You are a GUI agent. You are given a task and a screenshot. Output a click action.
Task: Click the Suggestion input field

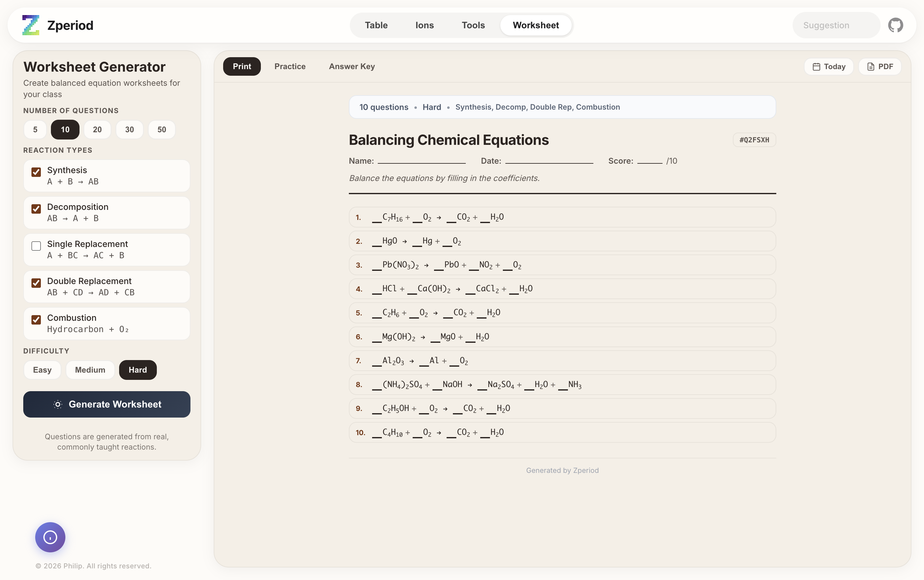click(836, 25)
